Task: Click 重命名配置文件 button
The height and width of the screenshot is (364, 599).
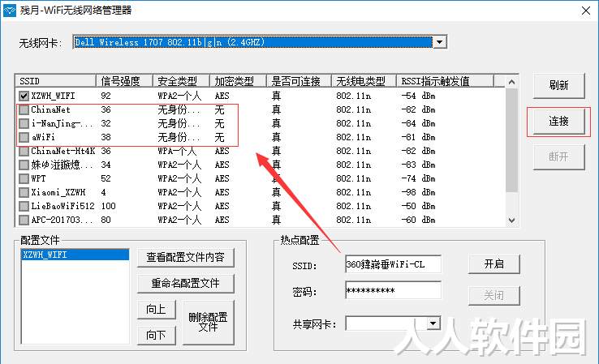Action: point(185,283)
